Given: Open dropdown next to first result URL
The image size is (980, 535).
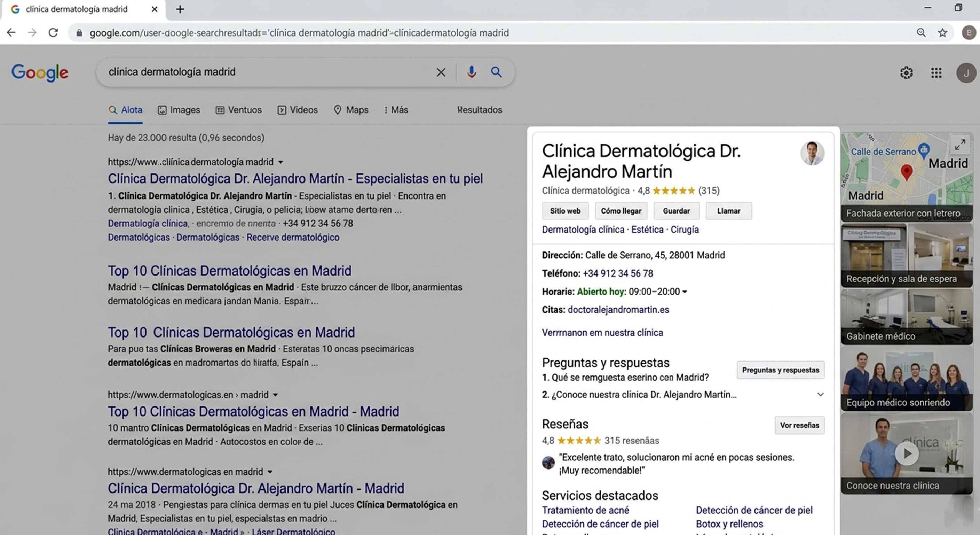Looking at the screenshot, I should click(x=280, y=162).
